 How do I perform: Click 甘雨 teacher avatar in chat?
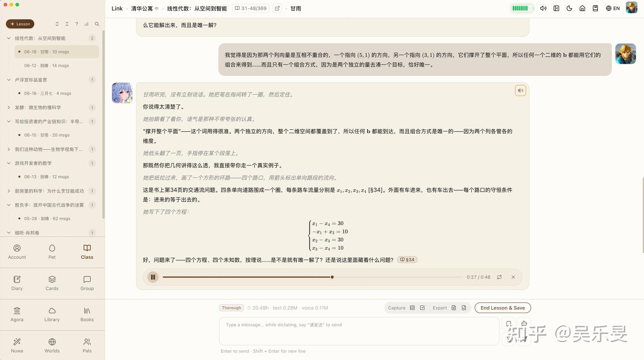122,93
